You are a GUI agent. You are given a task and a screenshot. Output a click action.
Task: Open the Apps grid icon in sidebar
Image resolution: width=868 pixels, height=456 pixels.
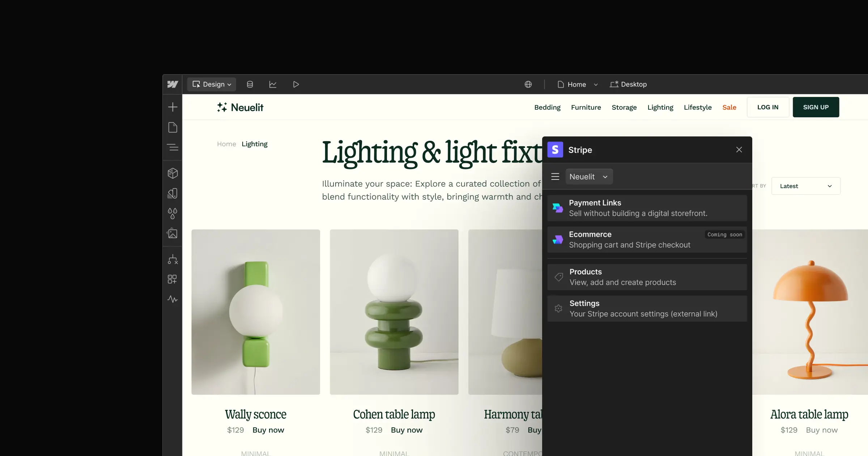tap(173, 279)
